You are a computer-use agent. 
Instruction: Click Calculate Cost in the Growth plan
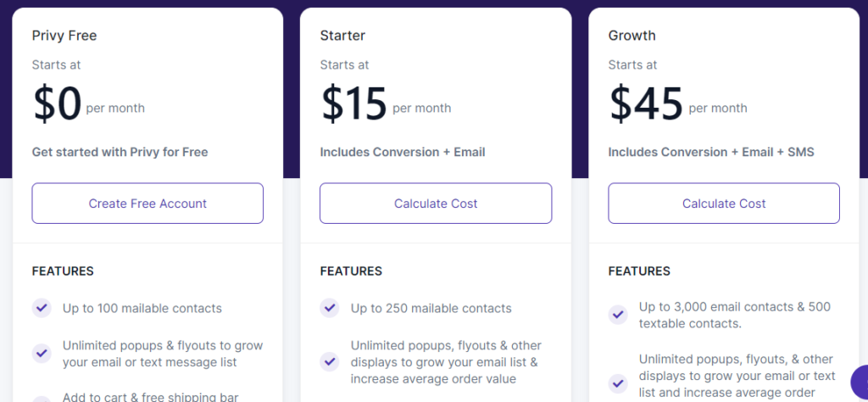[x=724, y=204]
